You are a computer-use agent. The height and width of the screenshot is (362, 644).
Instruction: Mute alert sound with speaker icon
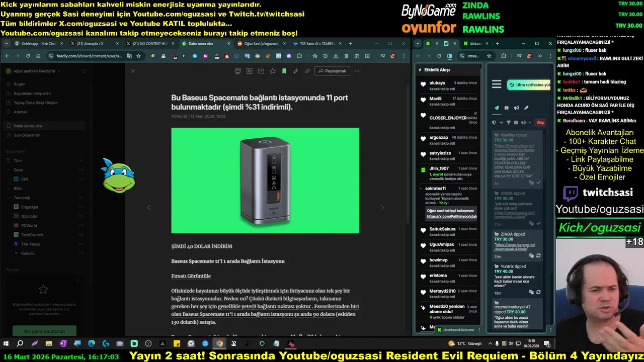click(x=523, y=122)
